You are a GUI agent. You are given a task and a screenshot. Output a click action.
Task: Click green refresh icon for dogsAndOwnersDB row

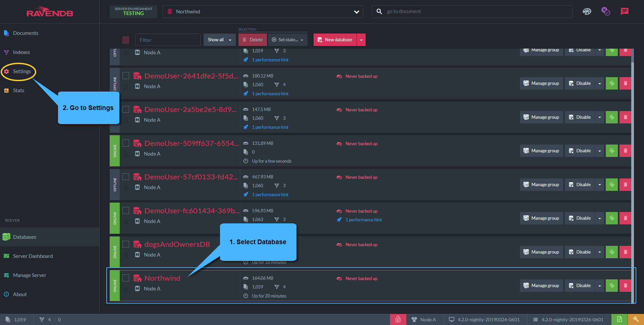coord(612,252)
